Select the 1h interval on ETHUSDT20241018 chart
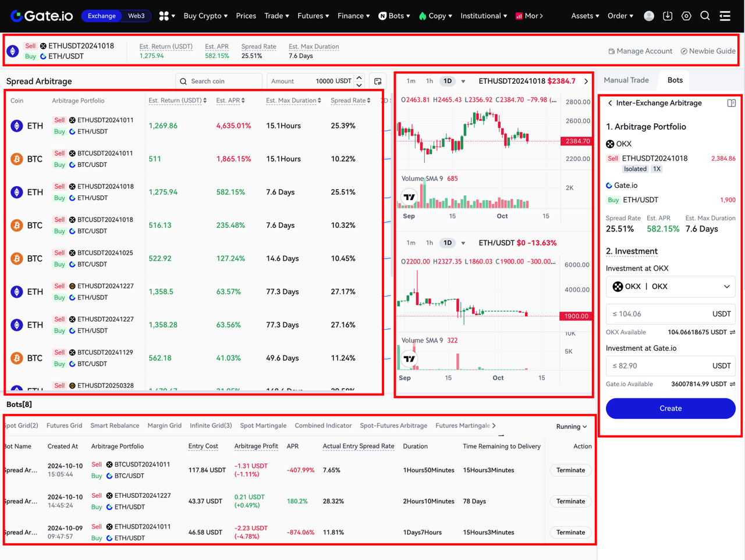 (430, 81)
